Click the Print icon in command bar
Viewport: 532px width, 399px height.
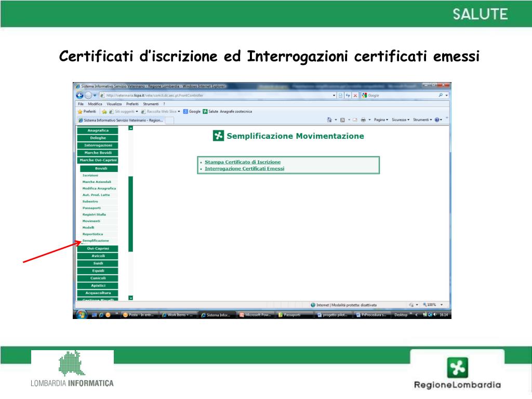363,120
